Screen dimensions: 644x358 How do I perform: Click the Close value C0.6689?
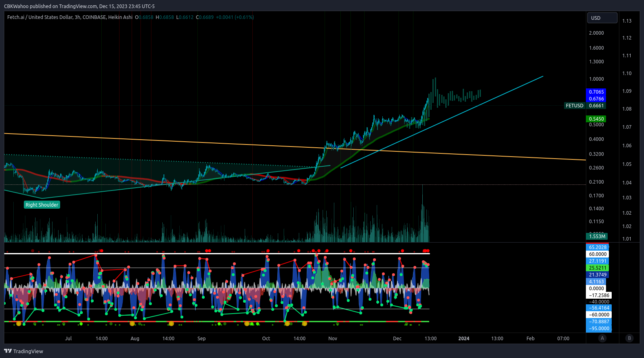tap(205, 17)
